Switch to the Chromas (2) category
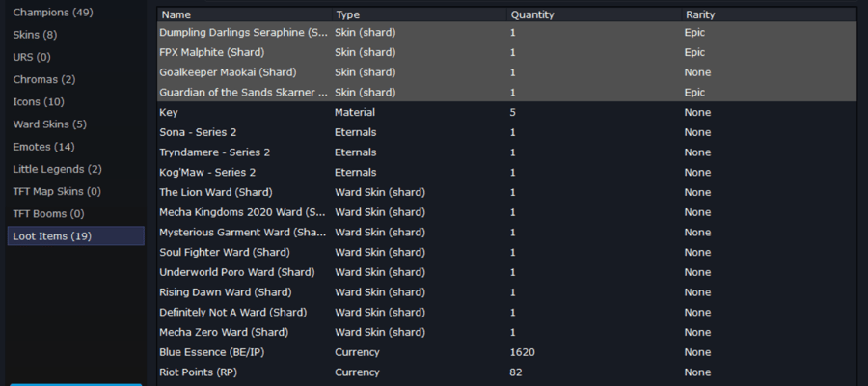 point(75,80)
